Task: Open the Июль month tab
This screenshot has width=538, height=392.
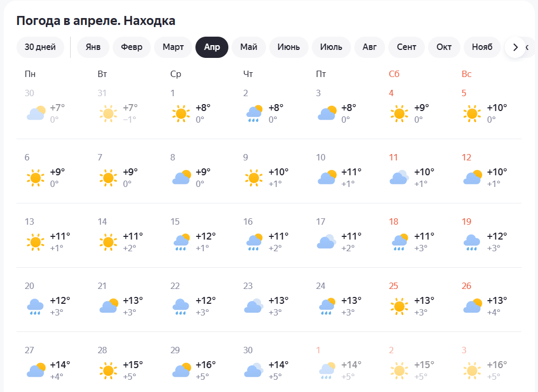Action: [331, 47]
